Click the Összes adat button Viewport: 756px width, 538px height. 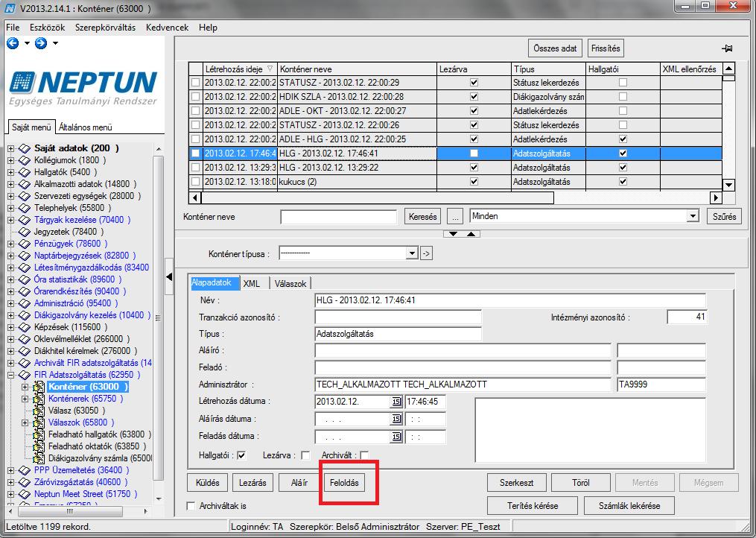555,48
